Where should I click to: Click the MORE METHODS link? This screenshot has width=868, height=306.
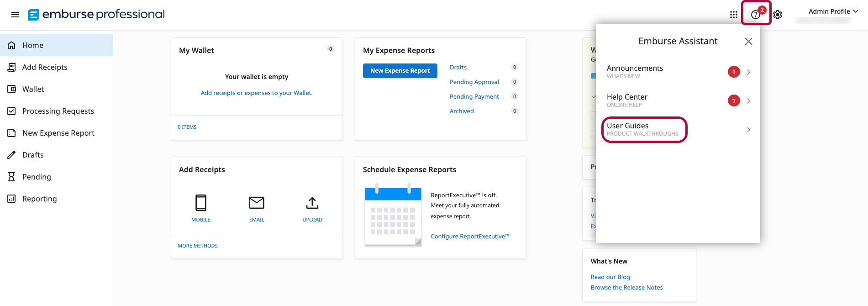pyautogui.click(x=198, y=246)
